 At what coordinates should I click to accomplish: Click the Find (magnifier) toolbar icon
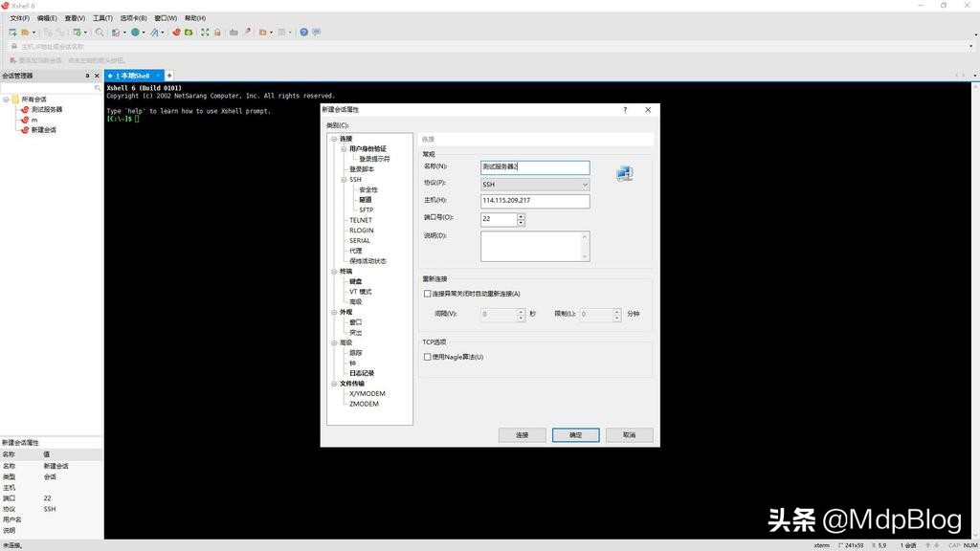[x=99, y=32]
